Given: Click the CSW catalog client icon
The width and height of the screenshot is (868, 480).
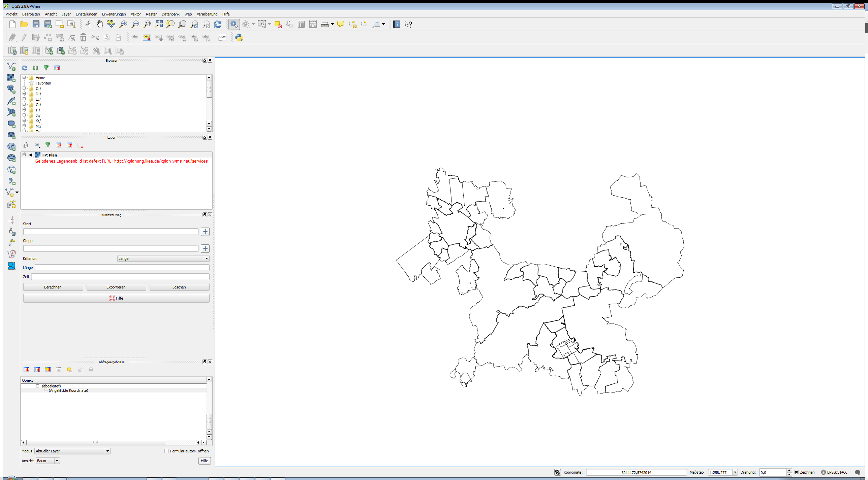Looking at the screenshot, I should coord(222,37).
